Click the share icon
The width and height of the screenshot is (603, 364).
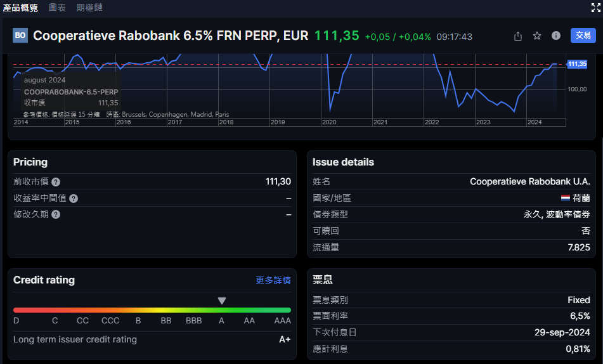click(518, 36)
